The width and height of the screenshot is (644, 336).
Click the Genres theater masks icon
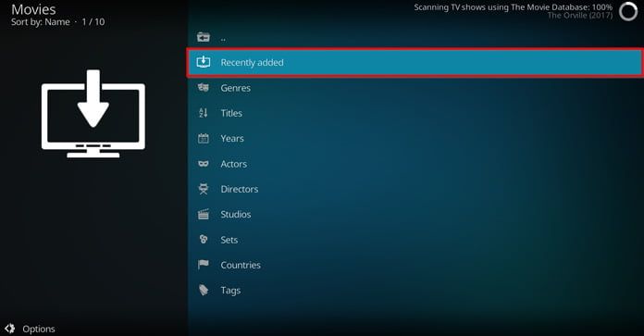[204, 88]
